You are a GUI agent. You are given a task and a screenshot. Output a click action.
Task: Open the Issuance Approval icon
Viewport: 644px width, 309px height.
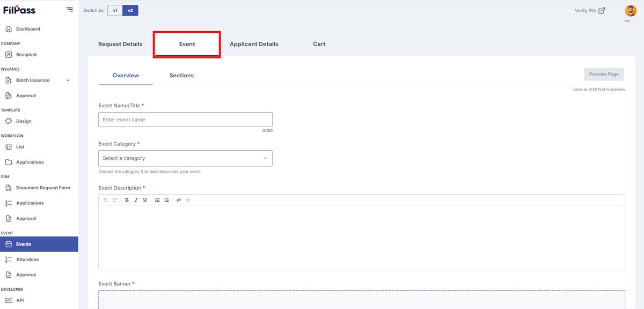click(x=9, y=95)
